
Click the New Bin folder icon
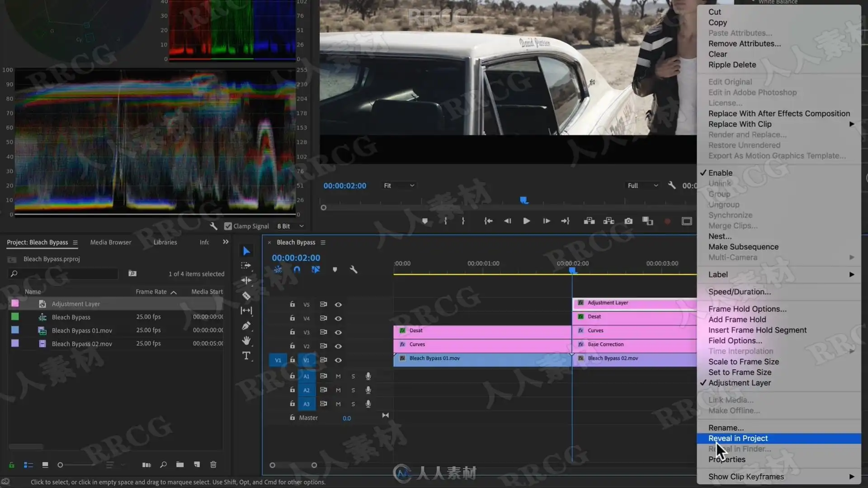pos(180,465)
